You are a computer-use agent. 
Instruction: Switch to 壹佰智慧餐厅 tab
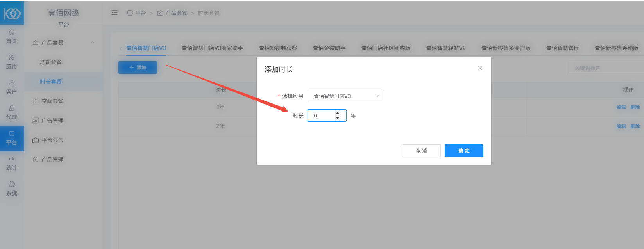pyautogui.click(x=563, y=48)
